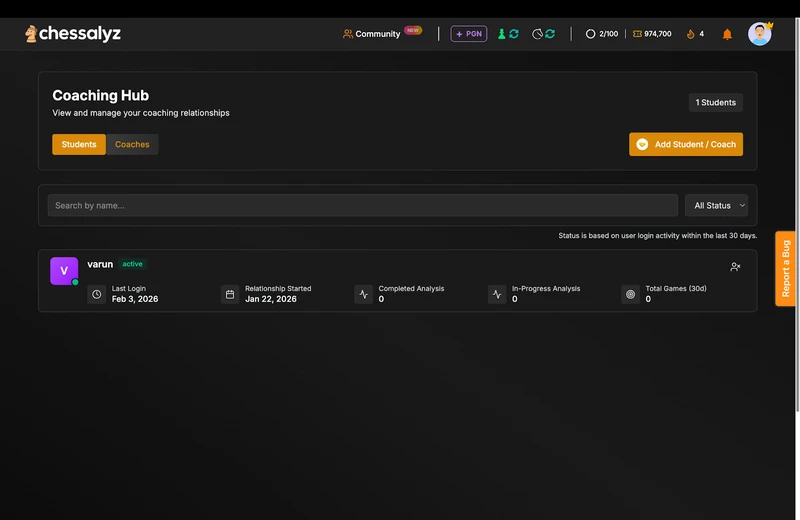
Task: Click the Relationship Started calendar icon
Action: click(230, 294)
